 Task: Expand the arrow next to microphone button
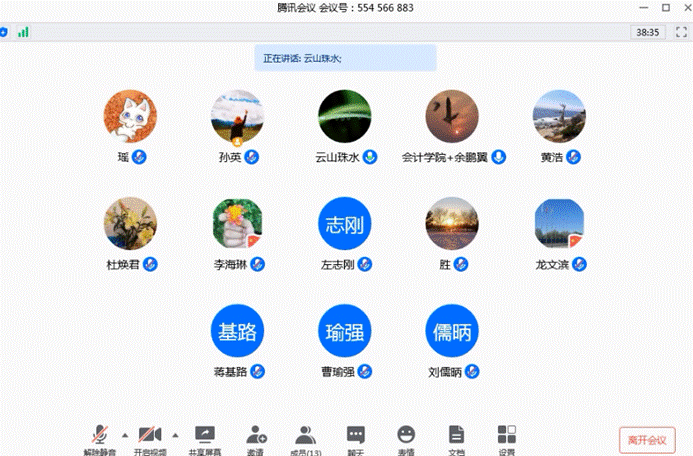click(x=124, y=435)
